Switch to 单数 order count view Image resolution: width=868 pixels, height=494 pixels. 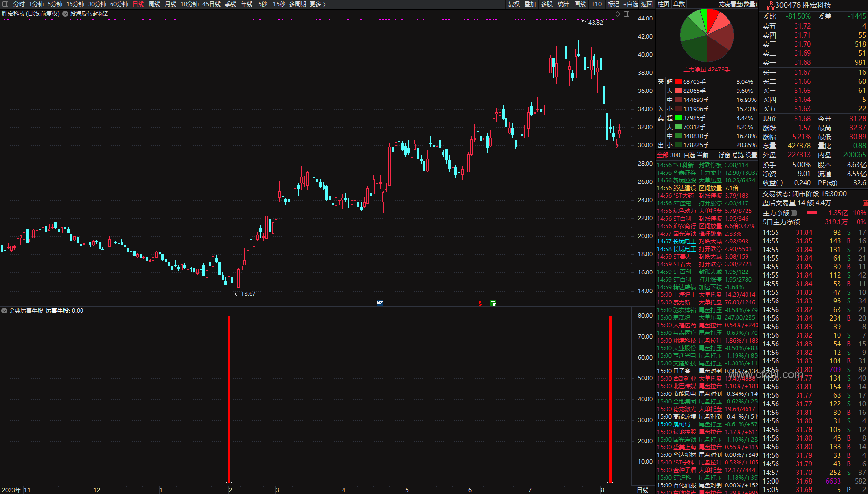pos(679,4)
